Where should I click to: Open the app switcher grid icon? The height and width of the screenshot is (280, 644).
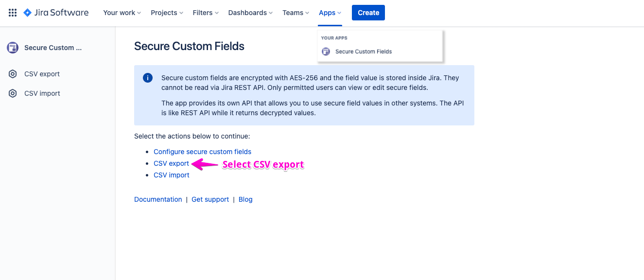pyautogui.click(x=13, y=13)
